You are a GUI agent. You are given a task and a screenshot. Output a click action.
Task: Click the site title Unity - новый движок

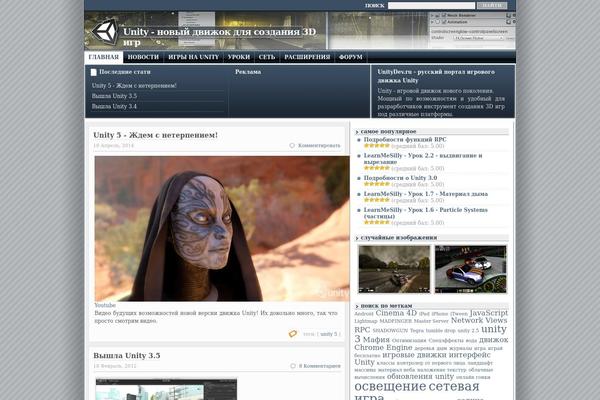[x=219, y=36]
